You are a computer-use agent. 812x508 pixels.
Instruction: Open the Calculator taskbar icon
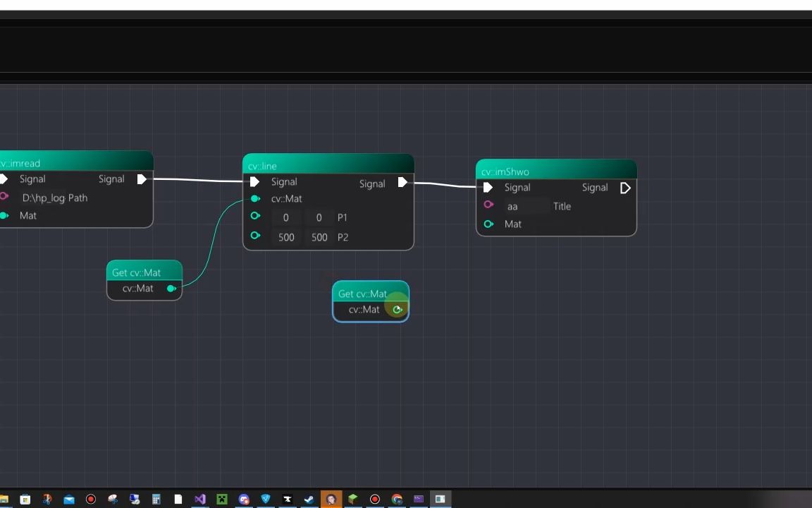pos(156,500)
